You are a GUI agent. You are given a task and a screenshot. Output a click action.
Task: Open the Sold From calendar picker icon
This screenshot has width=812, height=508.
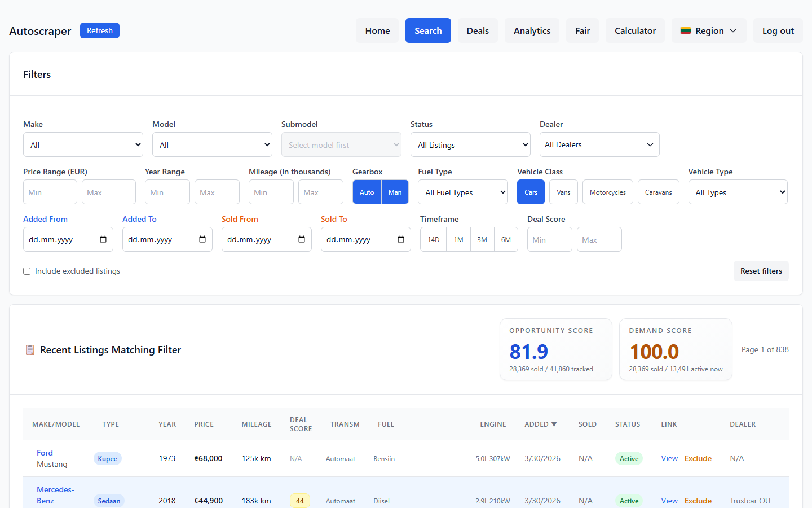coord(302,239)
